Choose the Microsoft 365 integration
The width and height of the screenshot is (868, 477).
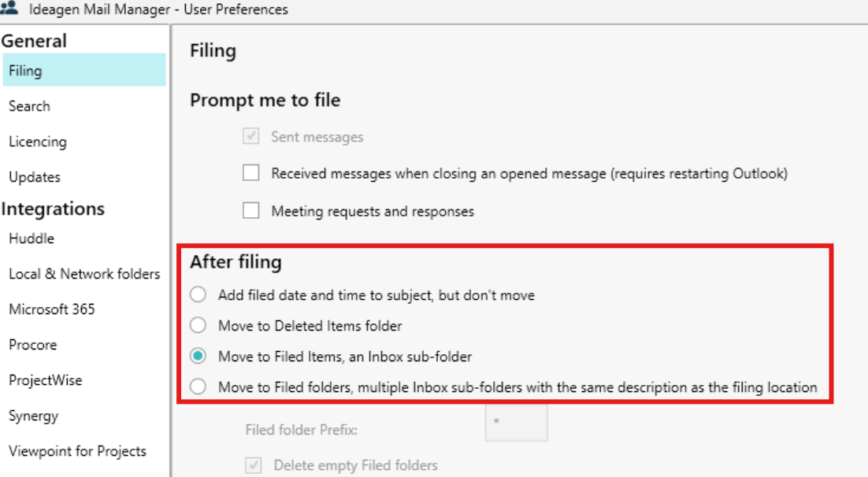click(52, 309)
